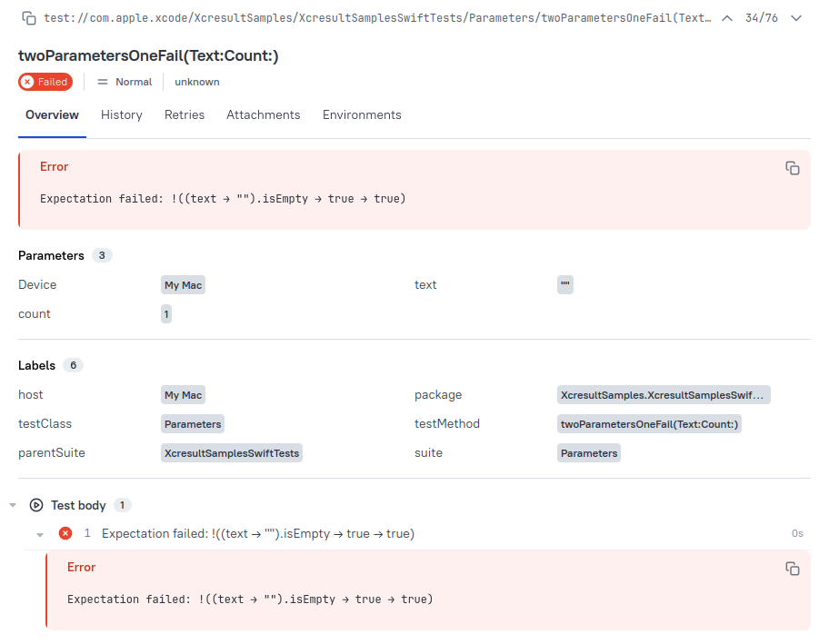Click the Parameters testClass label chip
The image size is (829, 644).
point(192,423)
